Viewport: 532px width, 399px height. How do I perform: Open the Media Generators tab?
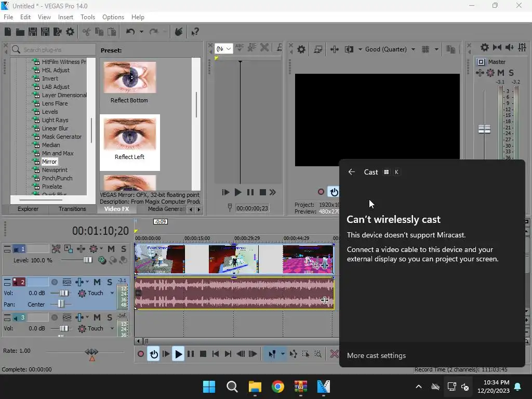pos(166,209)
